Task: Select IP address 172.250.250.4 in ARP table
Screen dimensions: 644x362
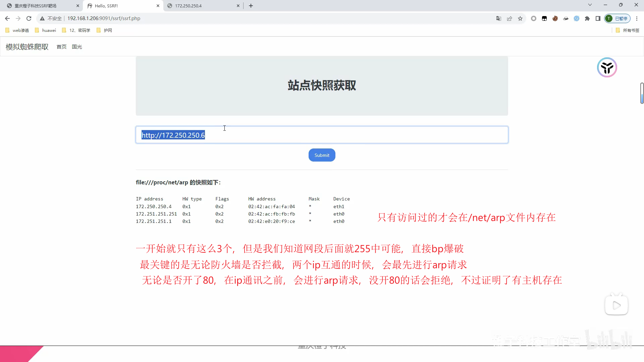Action: 154,206
